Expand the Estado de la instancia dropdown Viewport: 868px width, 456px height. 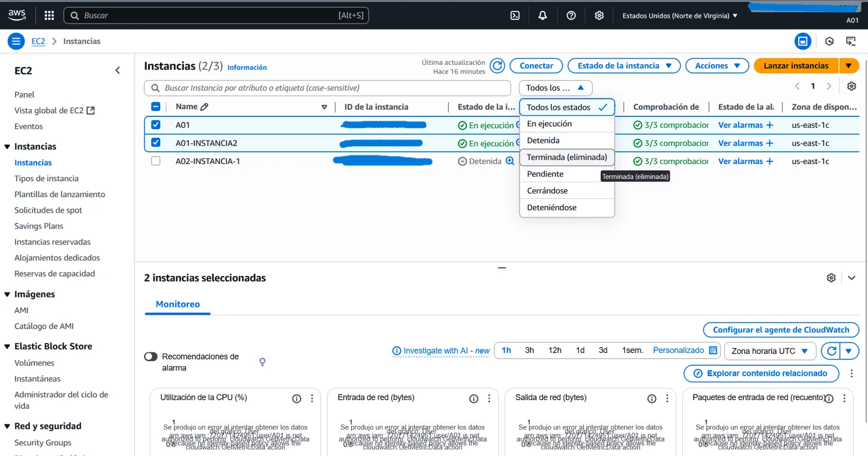(624, 66)
